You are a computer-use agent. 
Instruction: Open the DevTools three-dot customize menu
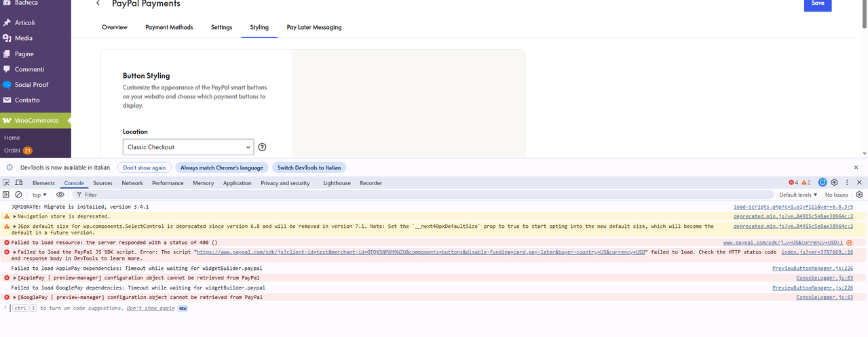847,182
